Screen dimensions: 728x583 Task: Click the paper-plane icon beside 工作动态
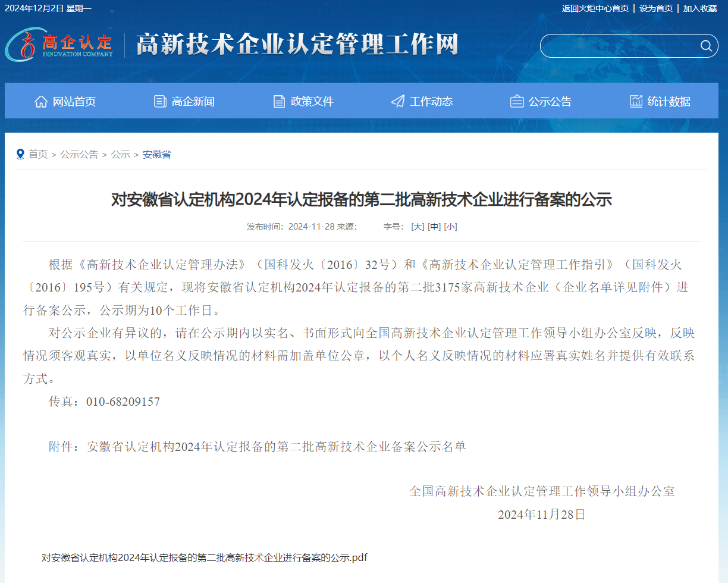click(397, 101)
